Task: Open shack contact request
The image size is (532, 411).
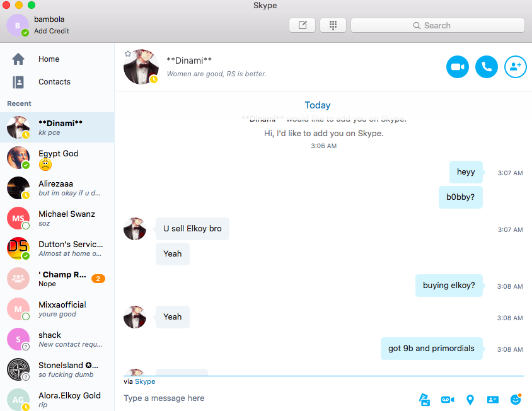Action: pyautogui.click(x=57, y=339)
